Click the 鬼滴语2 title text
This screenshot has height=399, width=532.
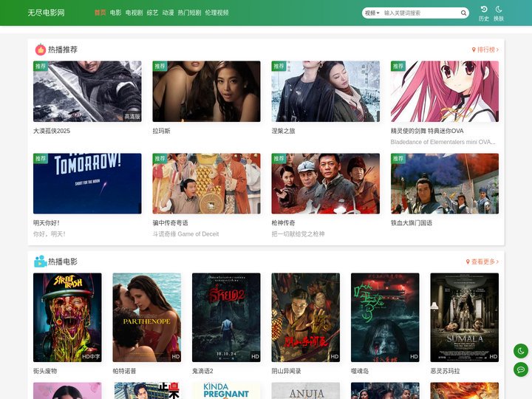click(202, 371)
